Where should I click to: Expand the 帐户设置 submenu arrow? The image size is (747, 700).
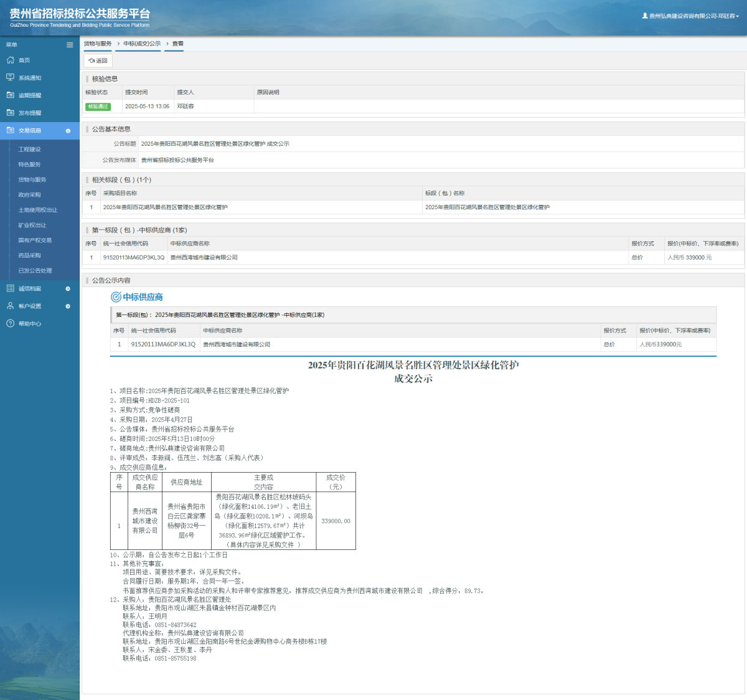pos(68,306)
